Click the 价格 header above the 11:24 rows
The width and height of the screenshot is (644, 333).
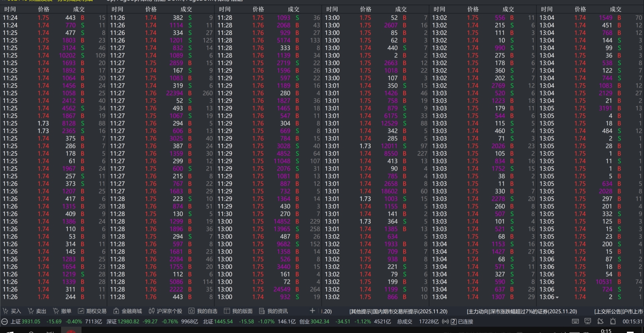coord(44,9)
